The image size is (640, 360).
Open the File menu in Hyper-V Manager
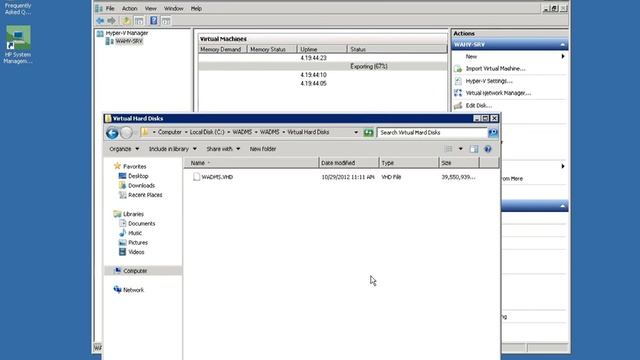110,8
